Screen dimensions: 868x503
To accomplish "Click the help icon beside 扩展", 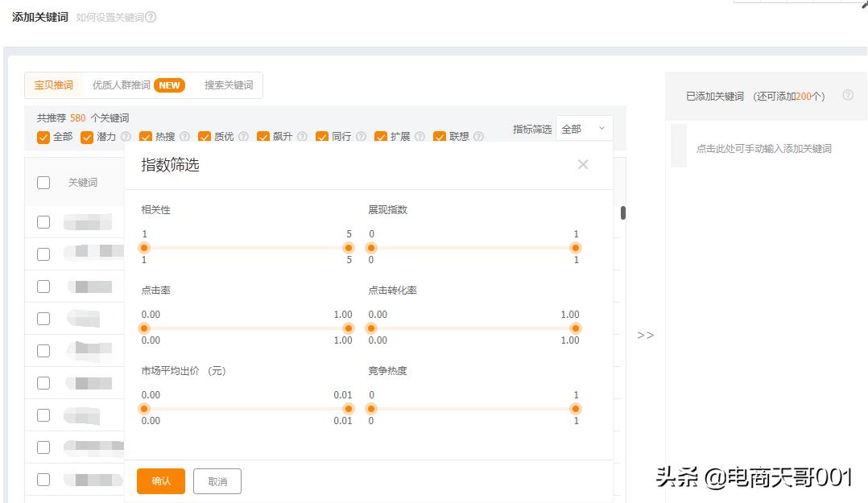I will coord(417,136).
